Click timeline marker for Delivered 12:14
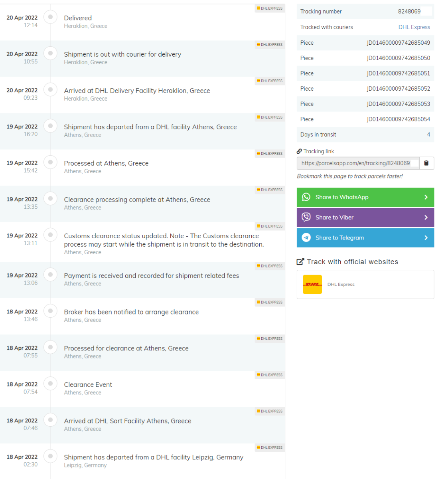The height and width of the screenshot is (479, 448). (x=50, y=17)
